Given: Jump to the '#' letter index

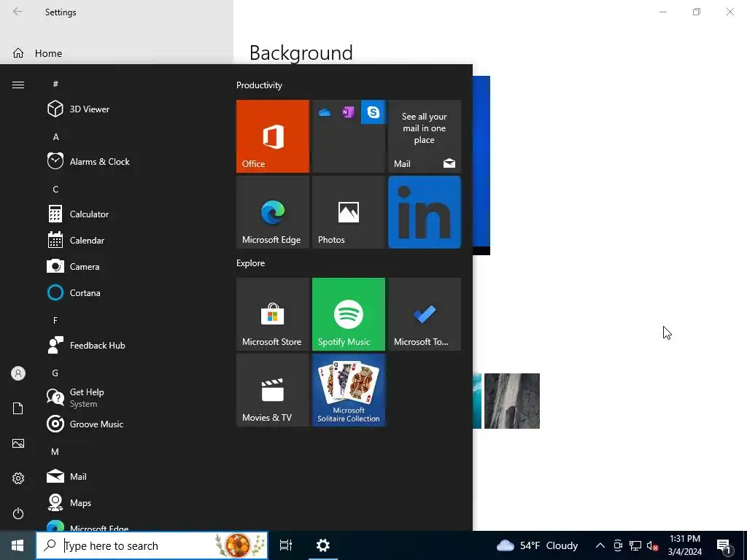Looking at the screenshot, I should pyautogui.click(x=55, y=84).
